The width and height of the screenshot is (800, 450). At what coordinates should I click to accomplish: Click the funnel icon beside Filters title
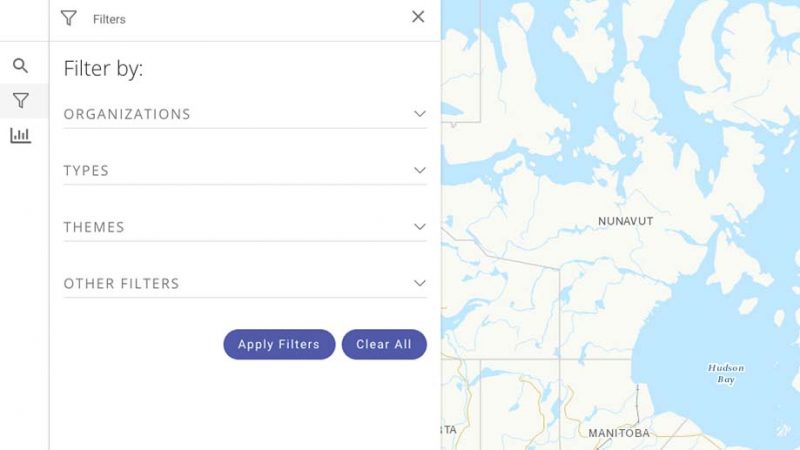click(x=68, y=18)
